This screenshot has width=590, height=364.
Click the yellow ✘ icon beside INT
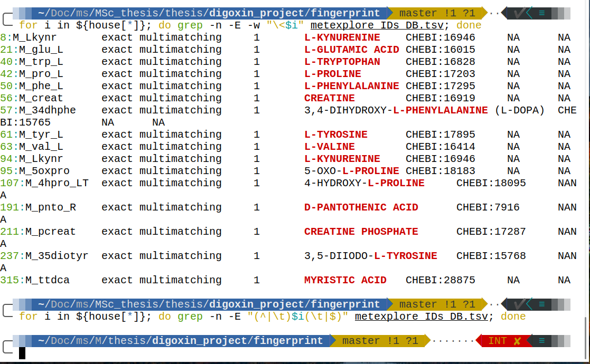tap(517, 341)
